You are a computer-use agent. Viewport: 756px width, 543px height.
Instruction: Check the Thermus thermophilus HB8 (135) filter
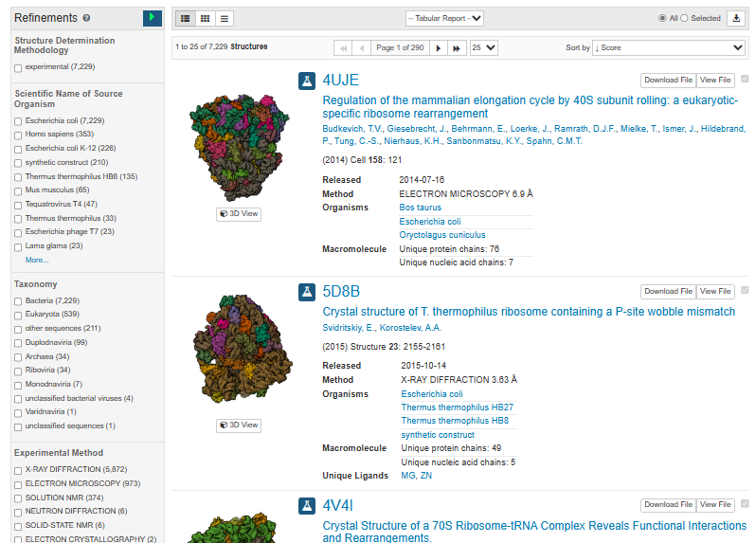tap(18, 177)
